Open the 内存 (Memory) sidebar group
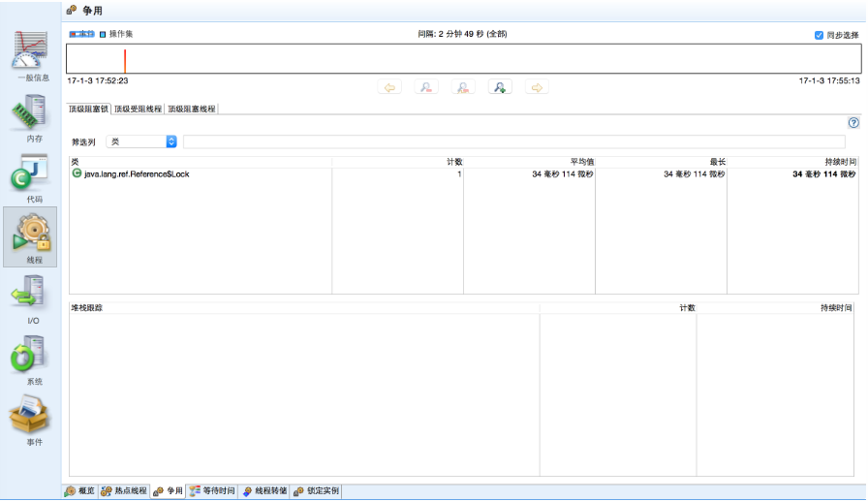Screen dimensions: 868x501 pos(30,118)
